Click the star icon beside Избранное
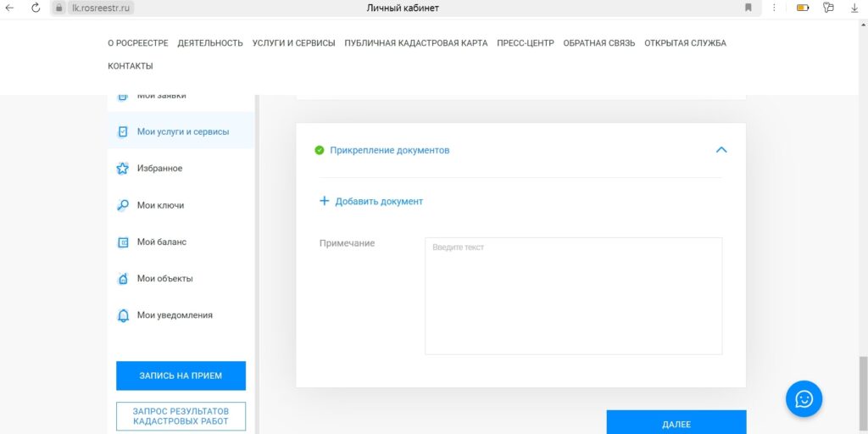868x434 pixels. pyautogui.click(x=122, y=169)
